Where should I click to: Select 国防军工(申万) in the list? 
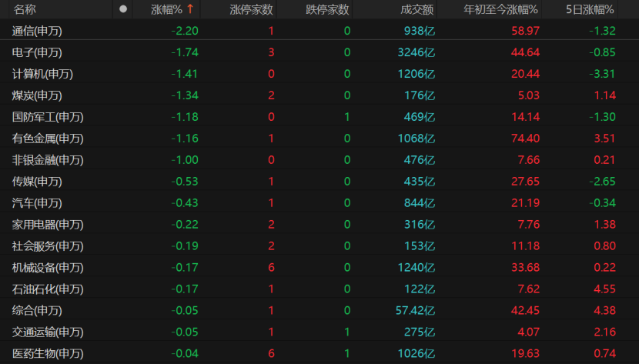[x=48, y=117]
